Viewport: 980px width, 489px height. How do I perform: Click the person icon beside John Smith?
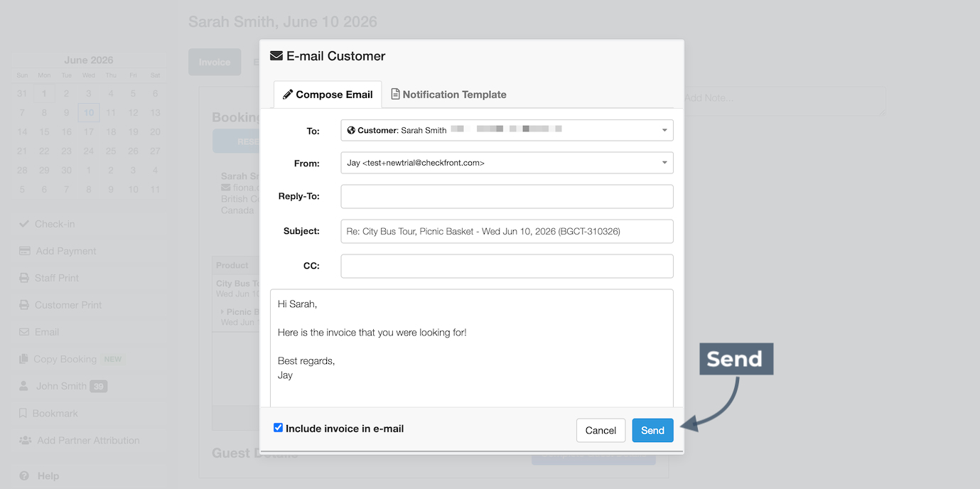(x=24, y=386)
